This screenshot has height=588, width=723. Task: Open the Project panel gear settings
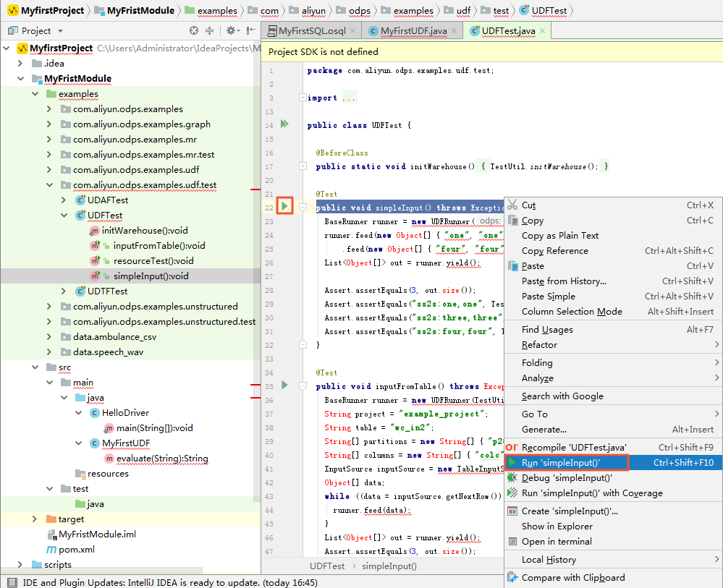click(x=231, y=31)
